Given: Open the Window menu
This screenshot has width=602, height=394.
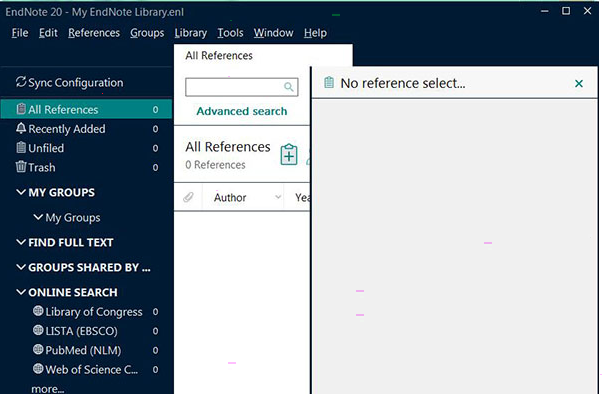Looking at the screenshot, I should click(273, 33).
